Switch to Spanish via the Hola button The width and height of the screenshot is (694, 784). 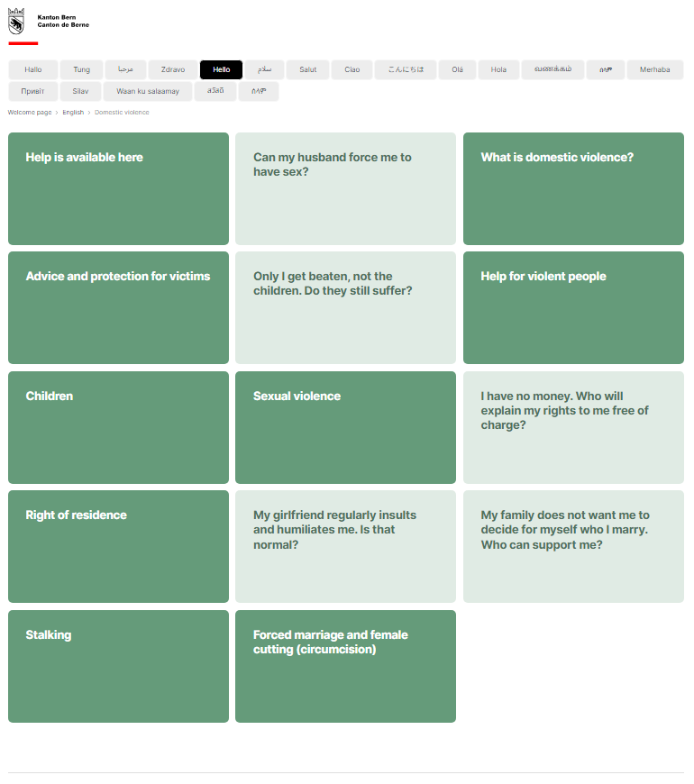coord(498,69)
